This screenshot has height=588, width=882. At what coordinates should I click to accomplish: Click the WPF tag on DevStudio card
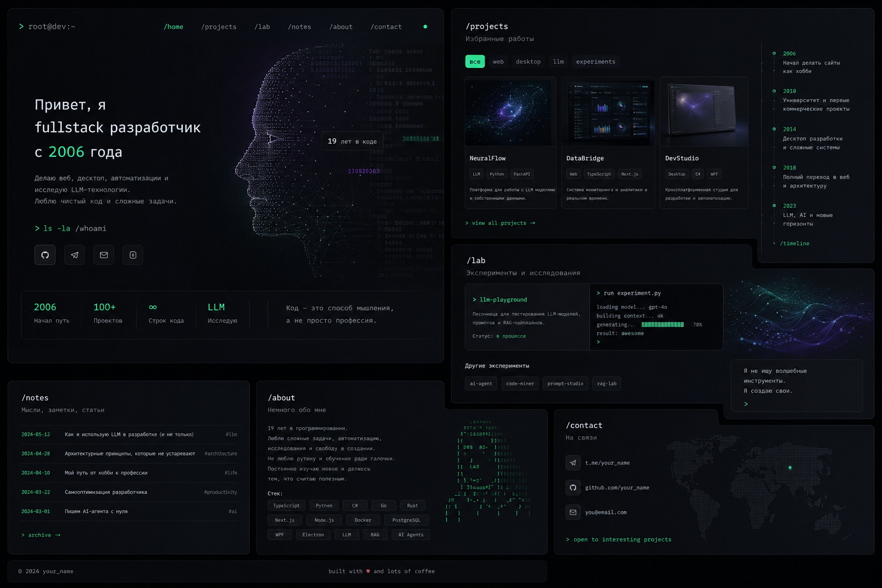coord(714,174)
